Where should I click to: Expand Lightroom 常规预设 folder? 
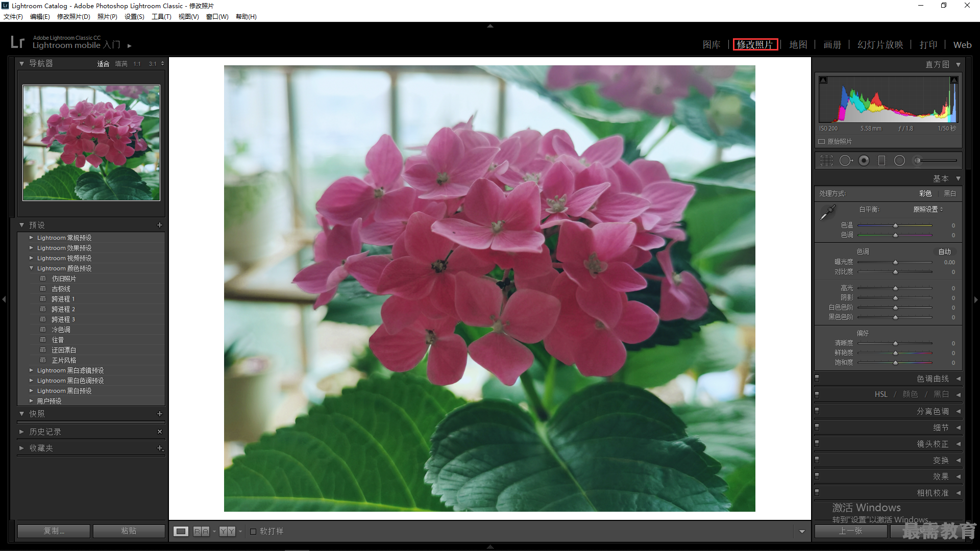pyautogui.click(x=31, y=238)
